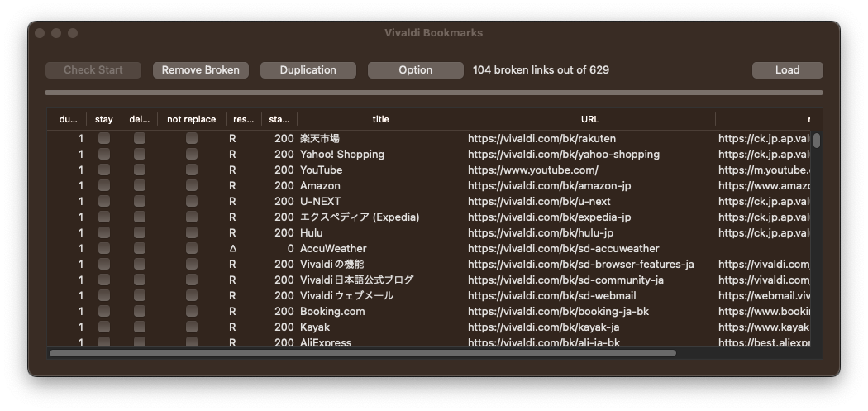
Task: Click URL https://vivaldi.com/bk/kayak-ja
Action: 544,327
